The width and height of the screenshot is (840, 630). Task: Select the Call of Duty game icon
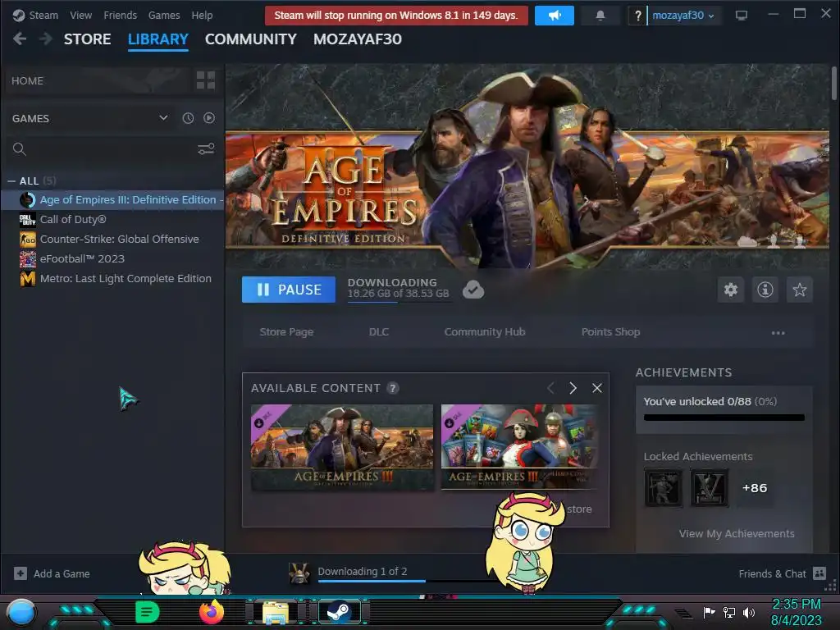pyautogui.click(x=27, y=220)
